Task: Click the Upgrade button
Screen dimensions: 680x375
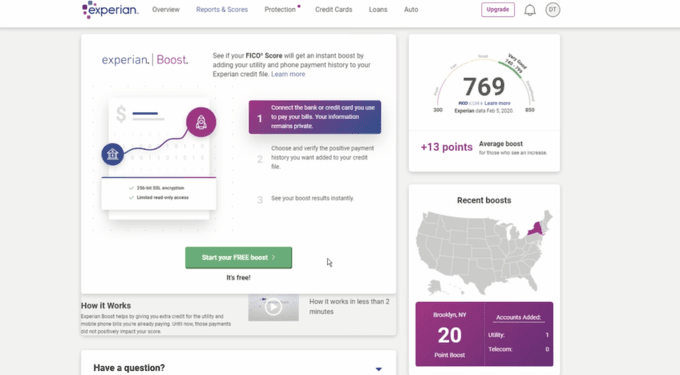Action: point(498,10)
